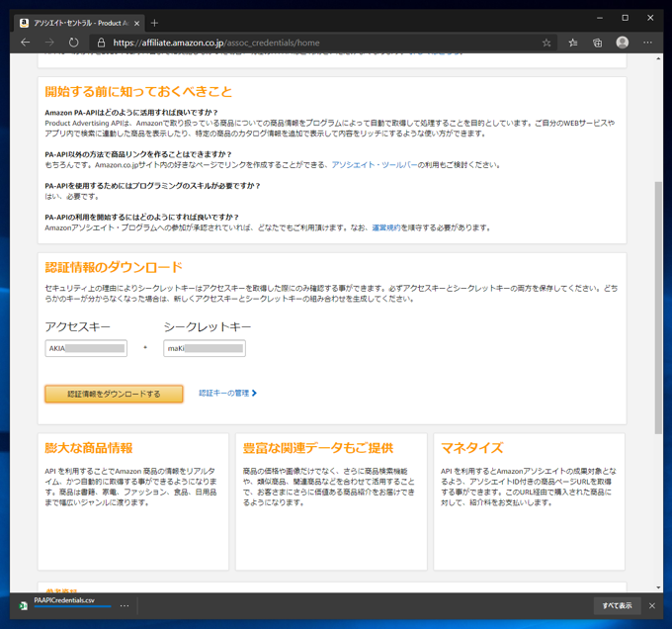Click the page vertical scrollbar thumb
Screen dimensions: 672x629
(x=658, y=308)
